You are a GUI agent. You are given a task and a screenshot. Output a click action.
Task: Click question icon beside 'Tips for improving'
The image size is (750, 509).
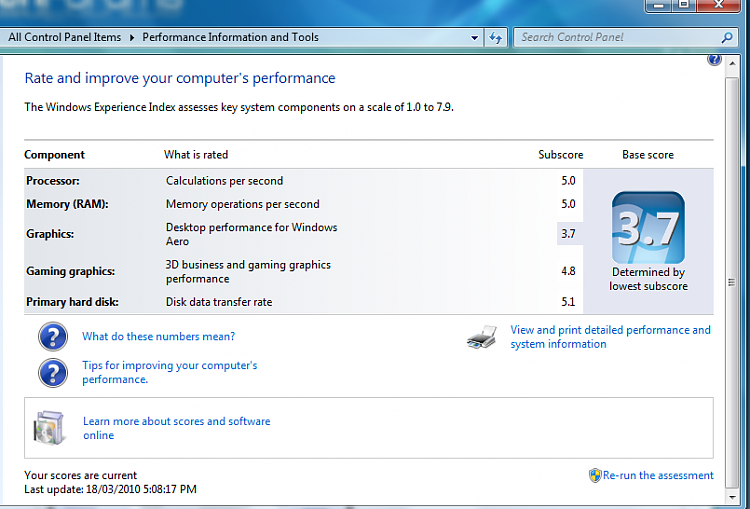(53, 372)
